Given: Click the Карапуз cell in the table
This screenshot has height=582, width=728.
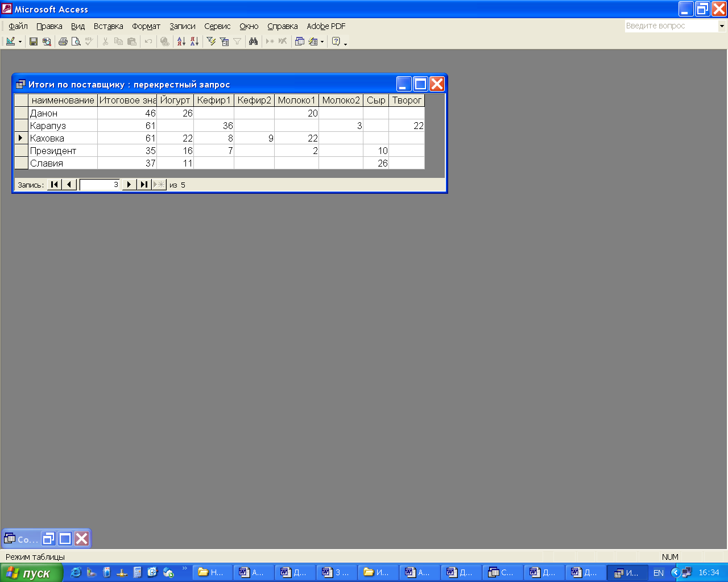Looking at the screenshot, I should point(63,126).
